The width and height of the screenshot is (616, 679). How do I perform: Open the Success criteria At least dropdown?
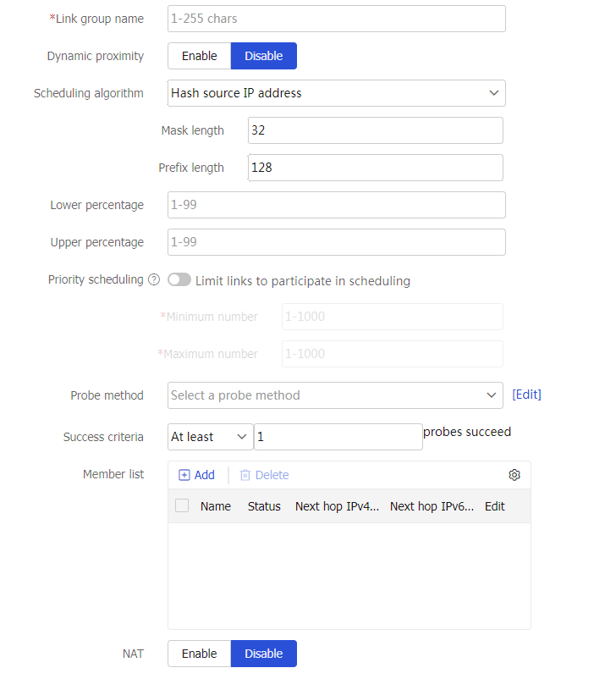click(210, 437)
